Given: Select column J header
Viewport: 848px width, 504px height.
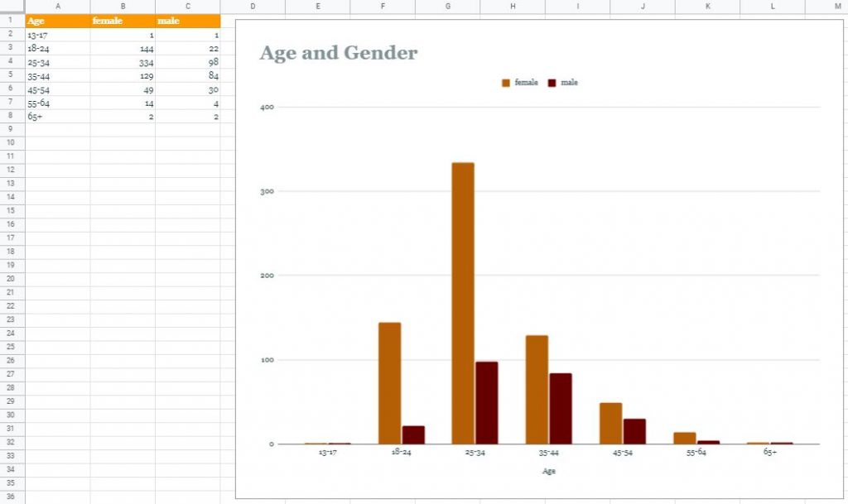Looking at the screenshot, I should tap(642, 7).
